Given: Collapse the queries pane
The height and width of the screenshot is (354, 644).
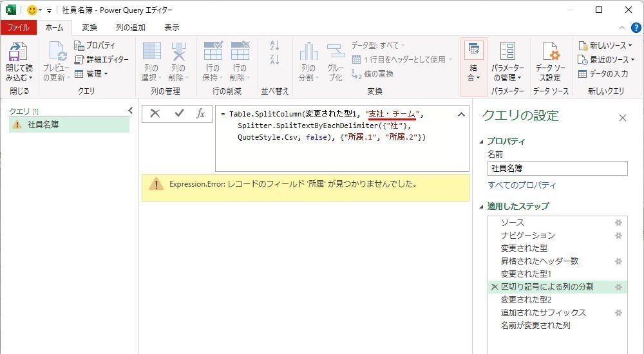Looking at the screenshot, I should [130, 110].
